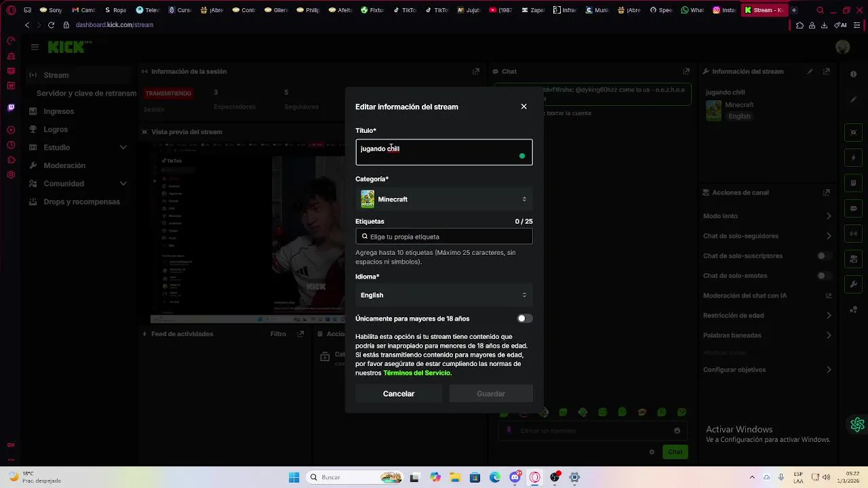Open File Explorer from the taskbar
The width and height of the screenshot is (868, 488).
(x=455, y=477)
